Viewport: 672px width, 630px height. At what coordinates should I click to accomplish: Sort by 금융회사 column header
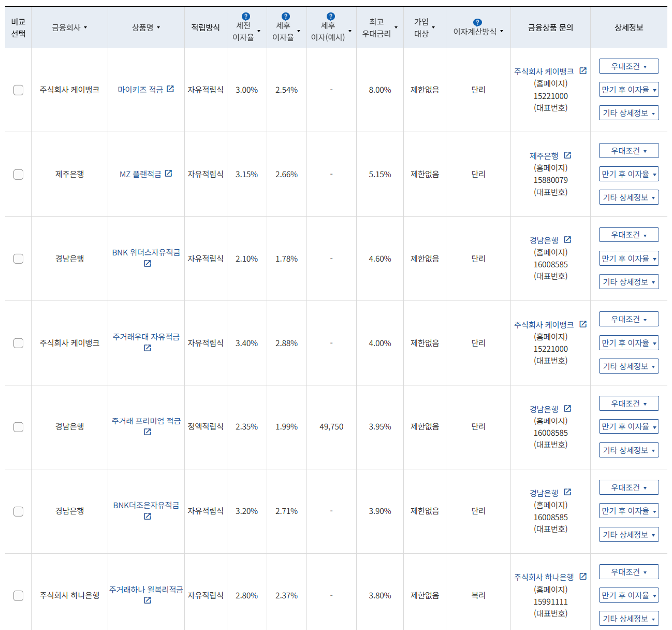tap(69, 27)
